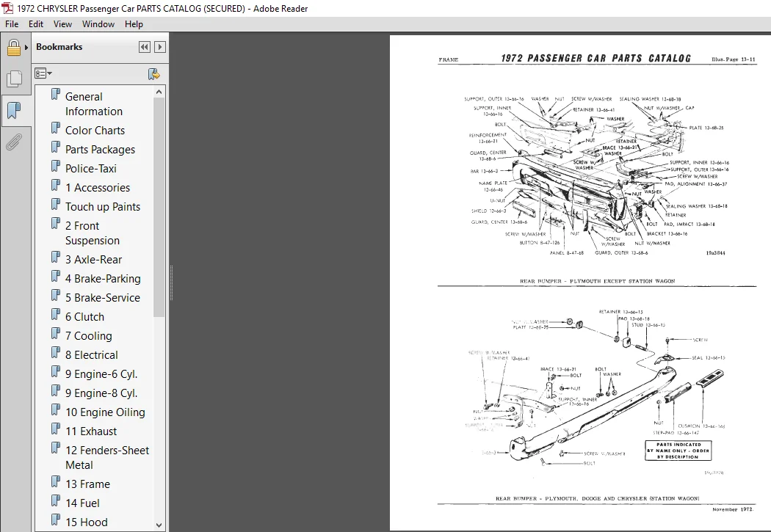
Task: Click bookmark icon beside Police-Taxi
Action: click(x=56, y=167)
